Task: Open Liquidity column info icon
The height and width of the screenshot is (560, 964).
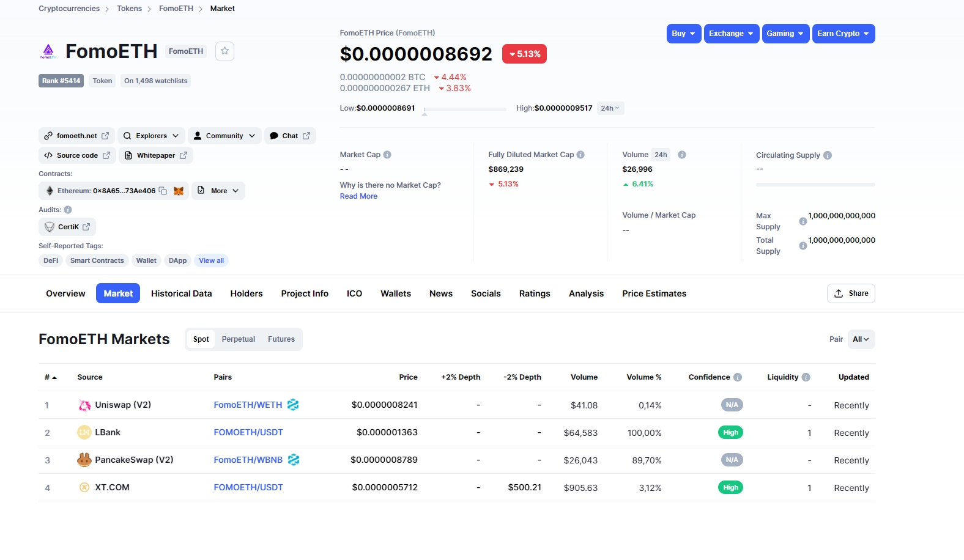Action: 806,377
